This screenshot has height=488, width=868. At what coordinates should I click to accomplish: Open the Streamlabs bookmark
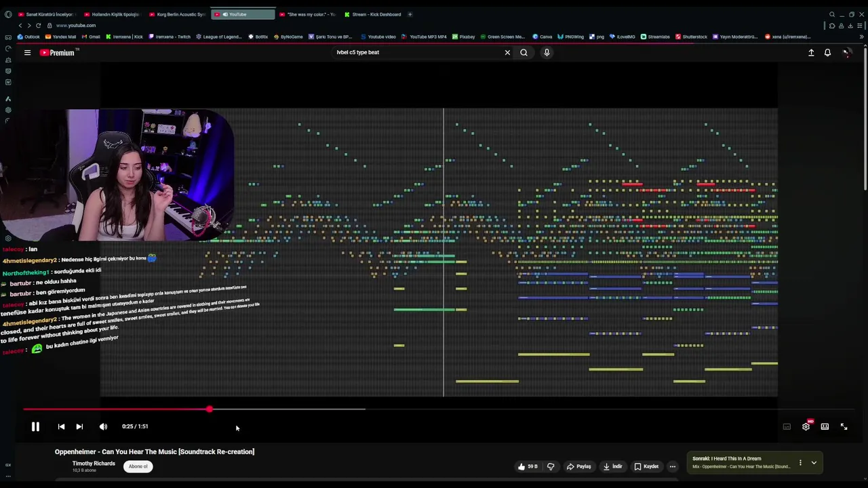(x=656, y=37)
